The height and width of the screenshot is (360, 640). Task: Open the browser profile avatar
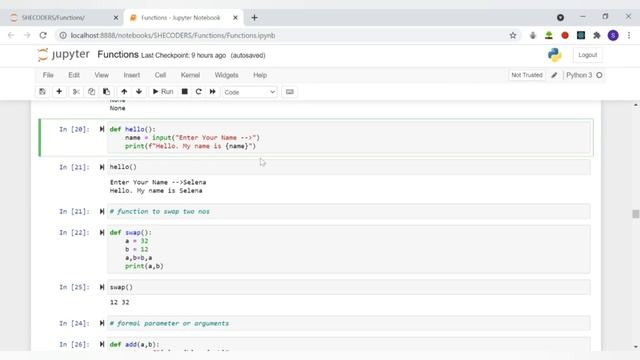[x=613, y=36]
